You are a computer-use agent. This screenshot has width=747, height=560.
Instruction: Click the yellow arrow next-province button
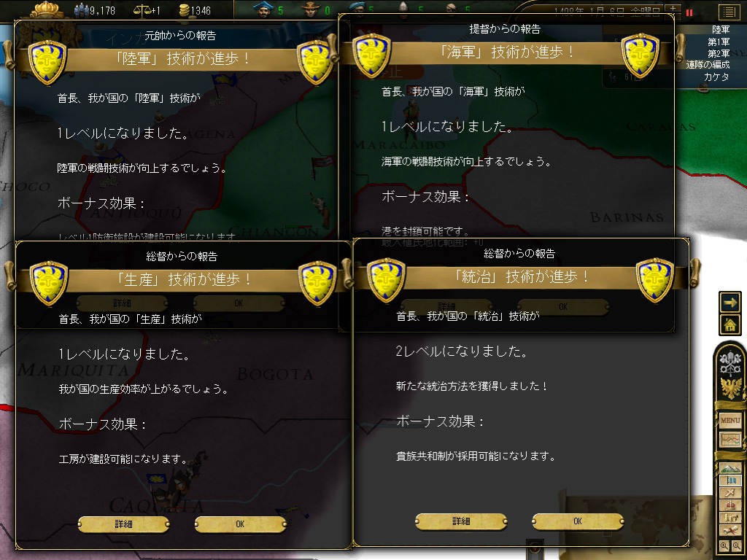pos(729,303)
